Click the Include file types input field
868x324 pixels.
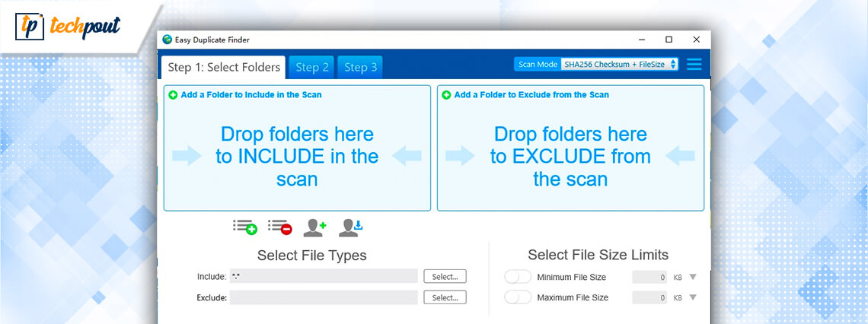(x=324, y=277)
